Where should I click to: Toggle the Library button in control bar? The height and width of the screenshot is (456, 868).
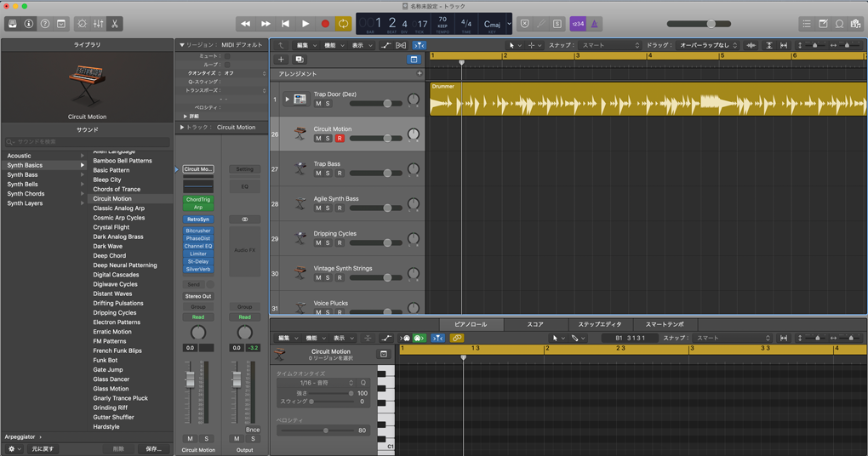point(12,24)
